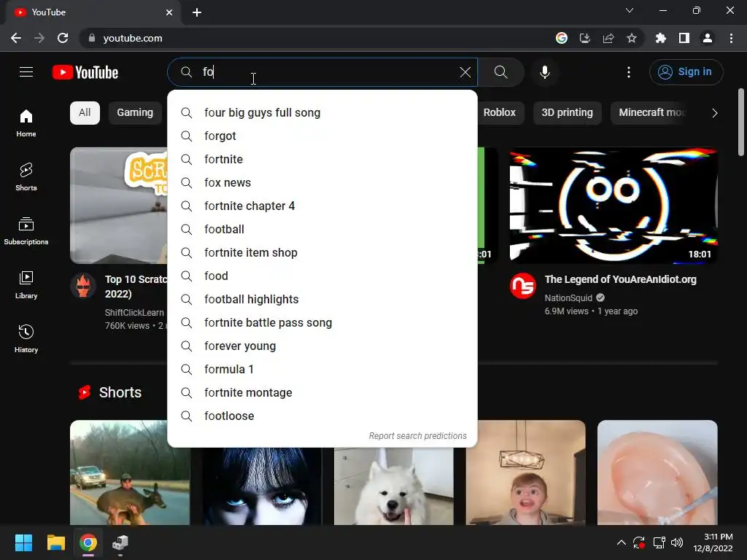Choose suggestion 'food'
747x560 pixels.
click(322, 276)
